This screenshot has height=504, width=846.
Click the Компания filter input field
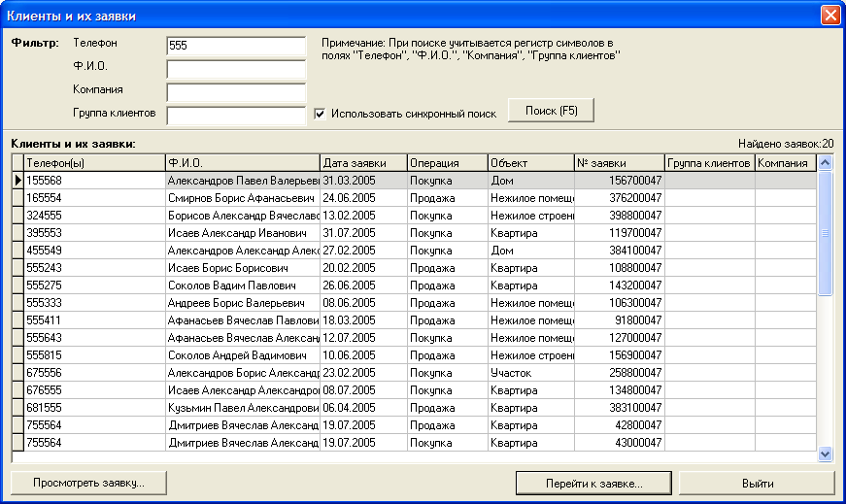[236, 93]
